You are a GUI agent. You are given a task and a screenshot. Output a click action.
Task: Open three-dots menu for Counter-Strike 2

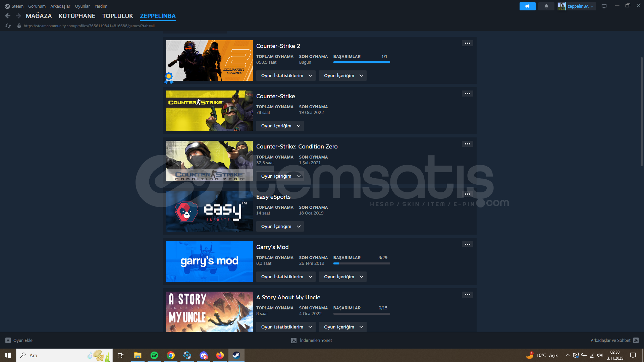[467, 43]
